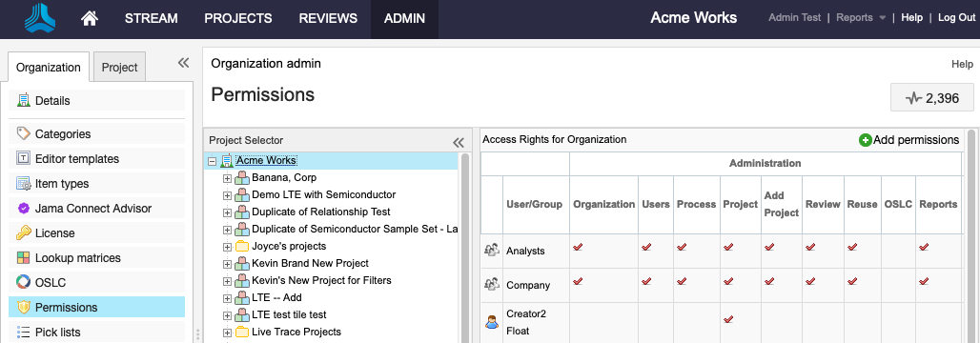Click the Pick lists icon
The width and height of the screenshot is (980, 343).
[24, 333]
